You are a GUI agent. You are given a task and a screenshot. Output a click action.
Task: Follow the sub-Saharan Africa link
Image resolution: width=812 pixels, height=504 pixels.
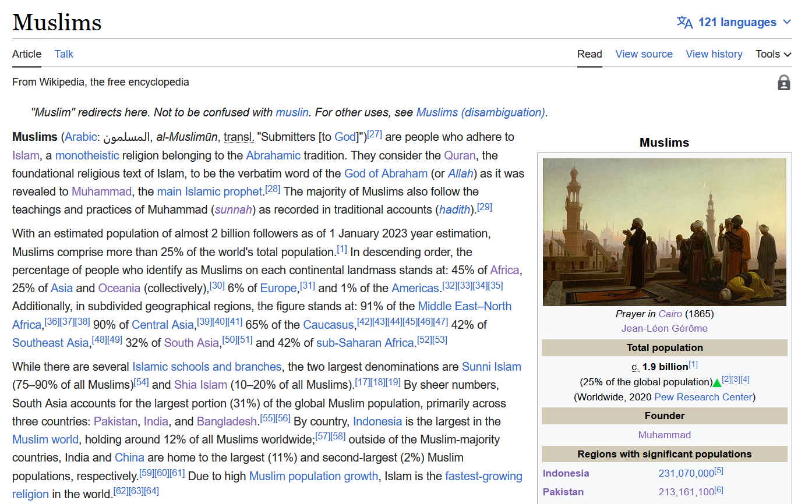[x=365, y=343]
